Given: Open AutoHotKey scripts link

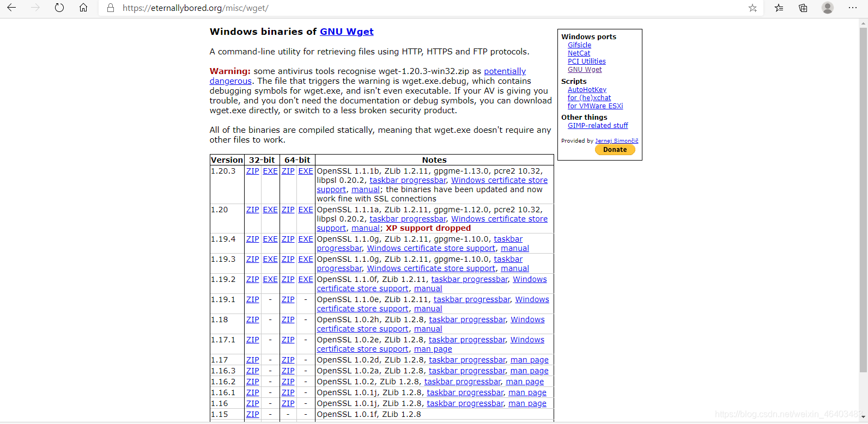Looking at the screenshot, I should click(x=587, y=90).
